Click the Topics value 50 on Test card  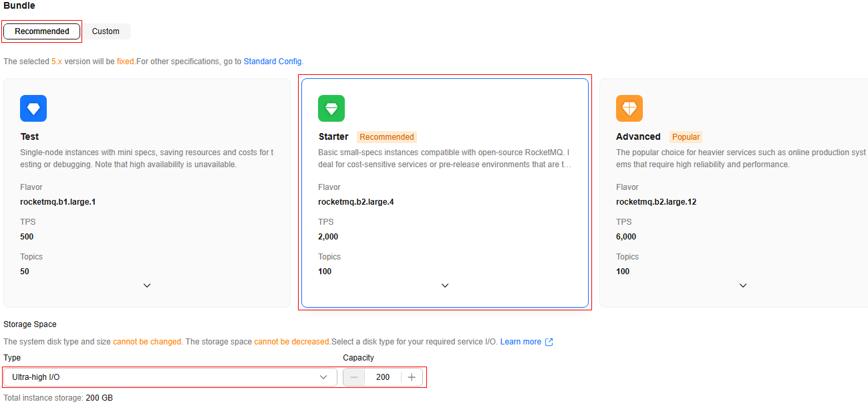coord(25,272)
